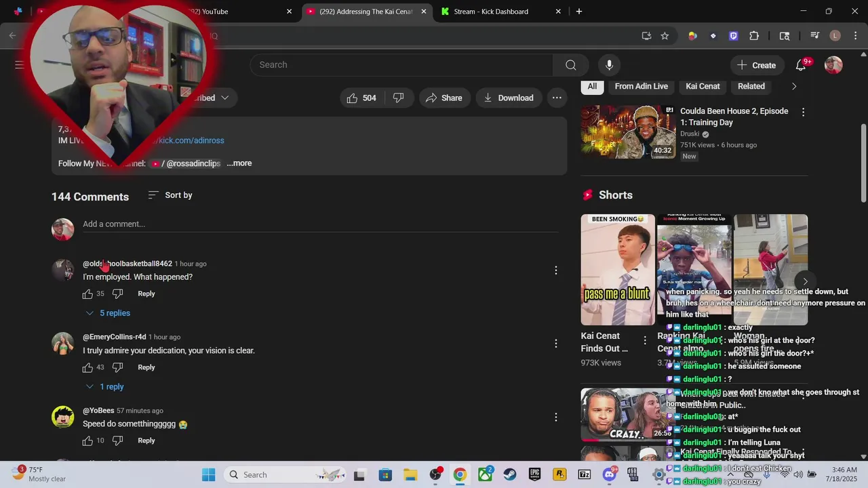This screenshot has height=488, width=868.
Task: Select the 'Related' filter chip
Action: coord(751,86)
